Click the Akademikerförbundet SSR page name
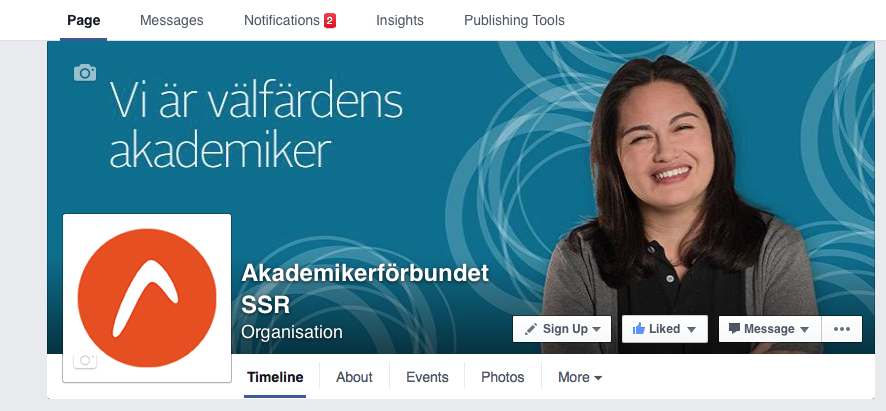 (x=364, y=289)
